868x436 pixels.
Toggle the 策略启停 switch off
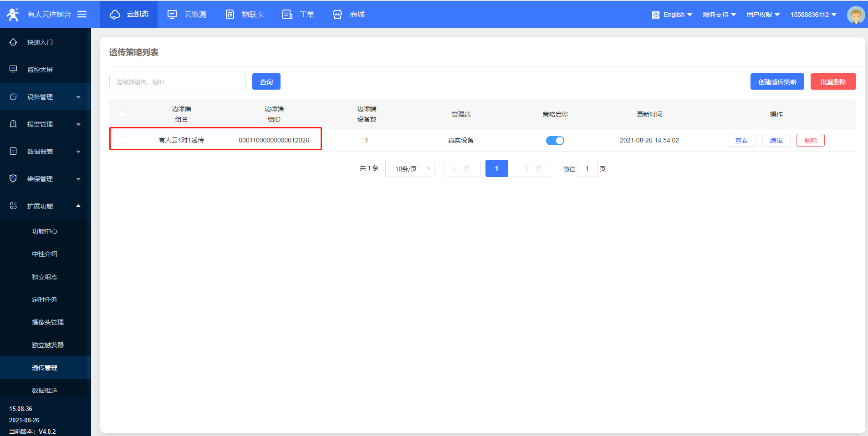click(x=555, y=141)
